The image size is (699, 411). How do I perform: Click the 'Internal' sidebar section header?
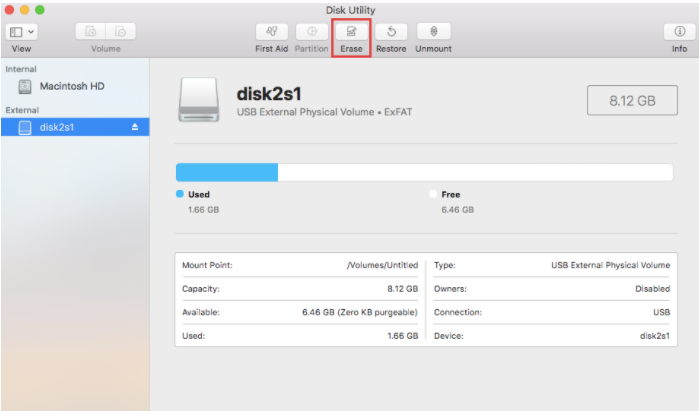coord(21,69)
